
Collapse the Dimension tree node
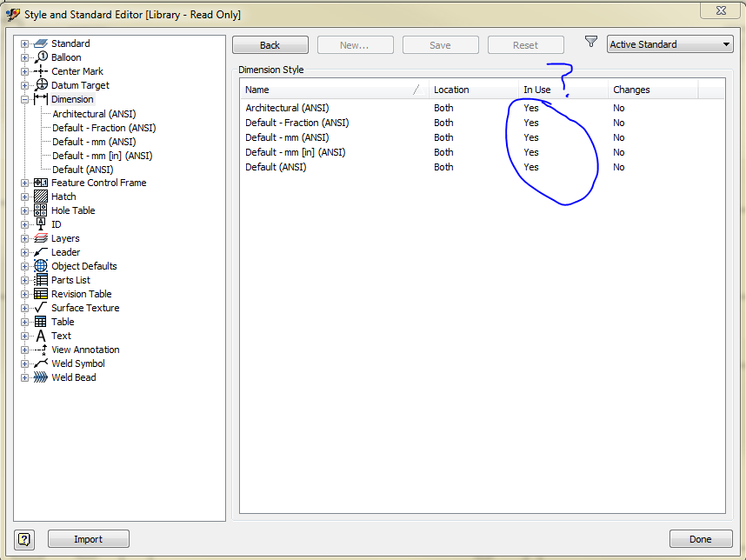tap(24, 99)
